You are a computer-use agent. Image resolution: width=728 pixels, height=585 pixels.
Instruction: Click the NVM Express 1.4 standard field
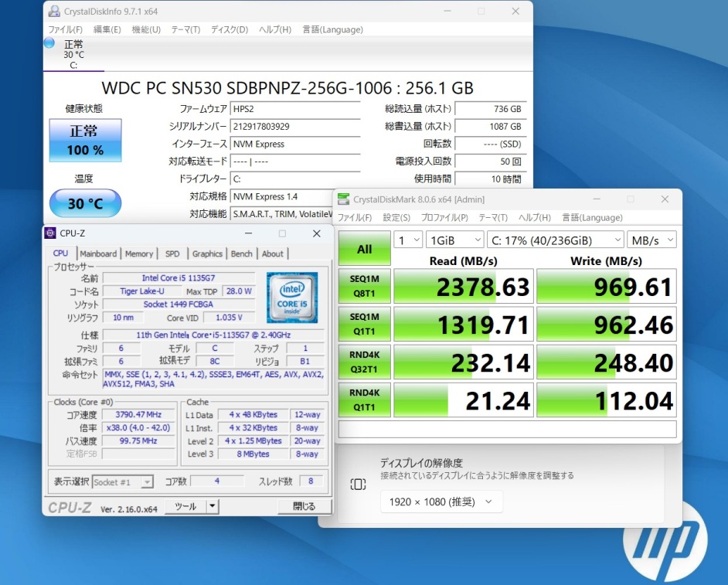(x=282, y=196)
